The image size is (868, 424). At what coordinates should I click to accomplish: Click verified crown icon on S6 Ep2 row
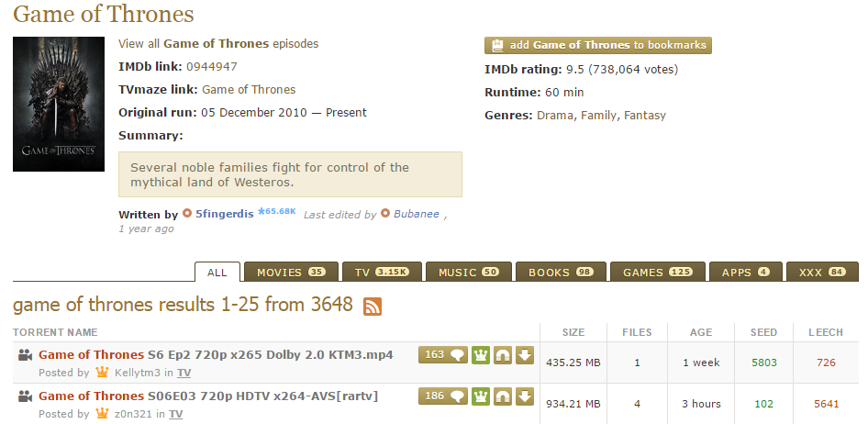click(x=481, y=355)
